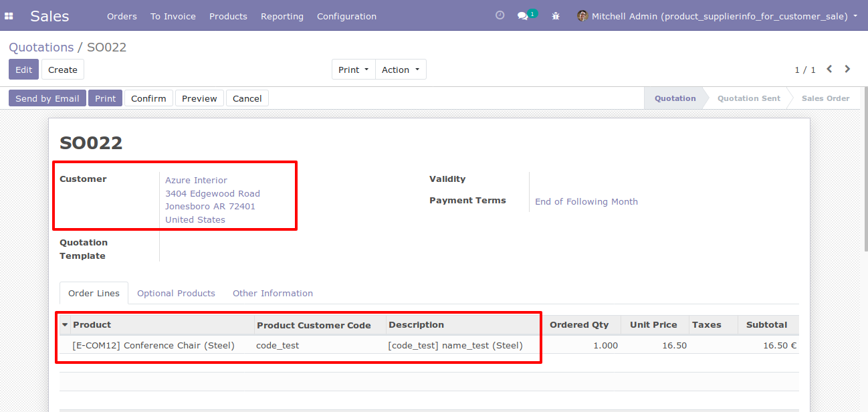Open conversations with the chat bubble icon
Image resolution: width=868 pixels, height=412 pixels.
pyautogui.click(x=524, y=15)
